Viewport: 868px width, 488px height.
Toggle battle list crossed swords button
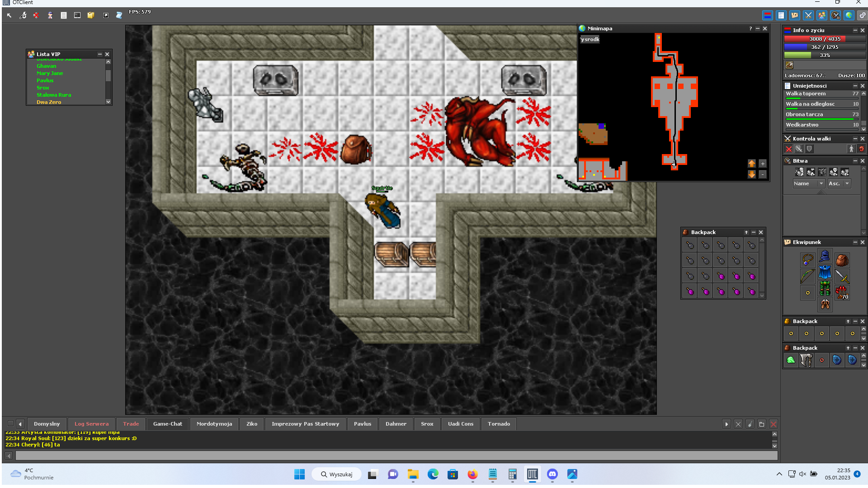tap(808, 15)
